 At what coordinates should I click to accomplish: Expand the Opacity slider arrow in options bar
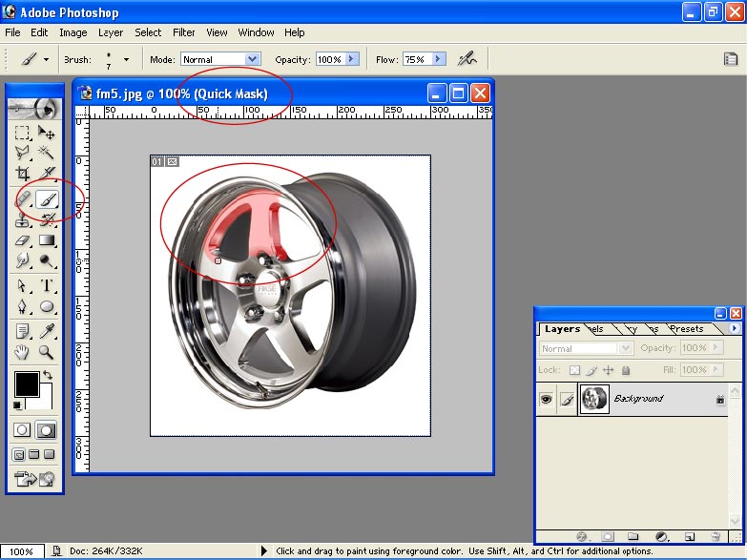(351, 59)
